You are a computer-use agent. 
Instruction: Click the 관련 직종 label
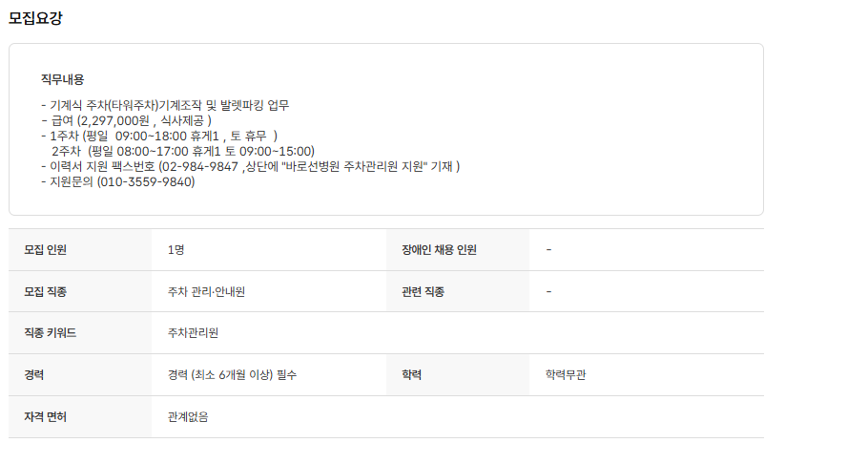(x=423, y=291)
